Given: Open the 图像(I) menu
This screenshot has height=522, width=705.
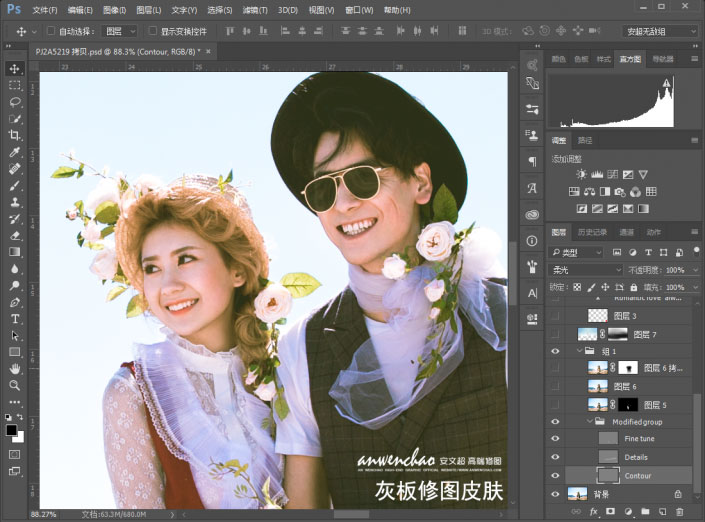Looking at the screenshot, I should 114,10.
